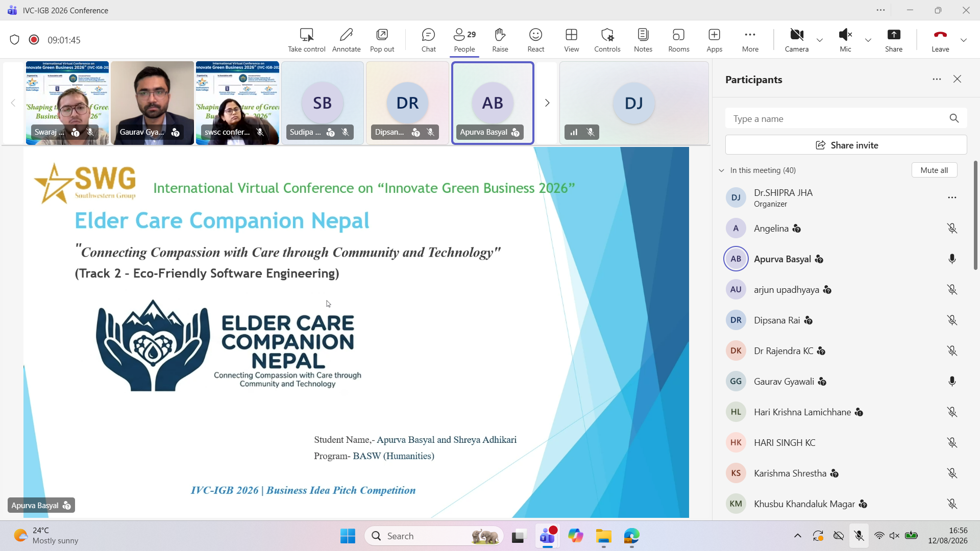Open the More actions menu
Viewport: 980px width, 551px height.
[x=750, y=40]
